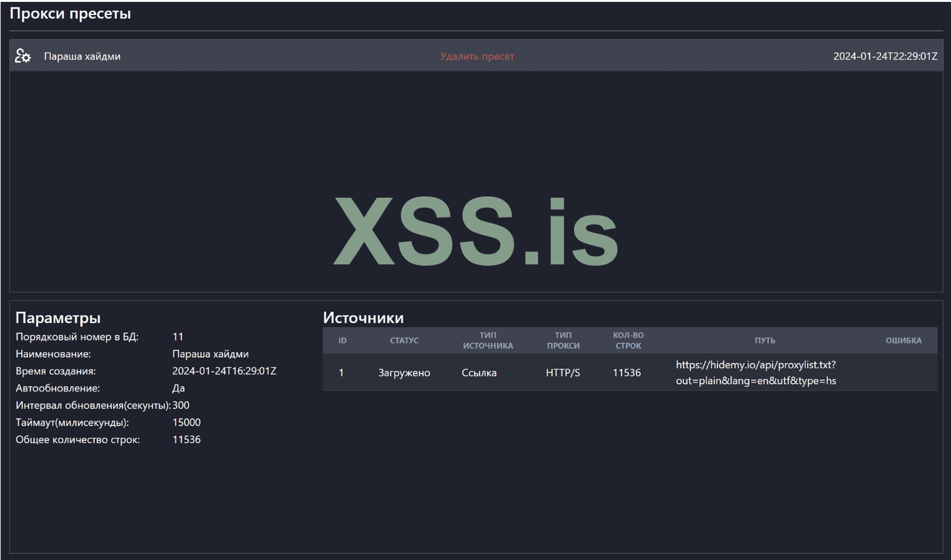951x560 pixels.
Task: Click the Время создания label
Action: (56, 371)
